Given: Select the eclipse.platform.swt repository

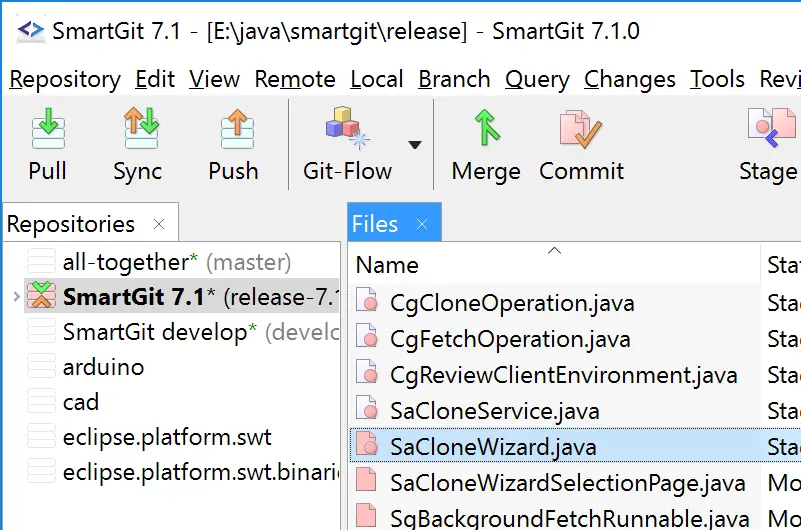Looking at the screenshot, I should pyautogui.click(x=167, y=437).
